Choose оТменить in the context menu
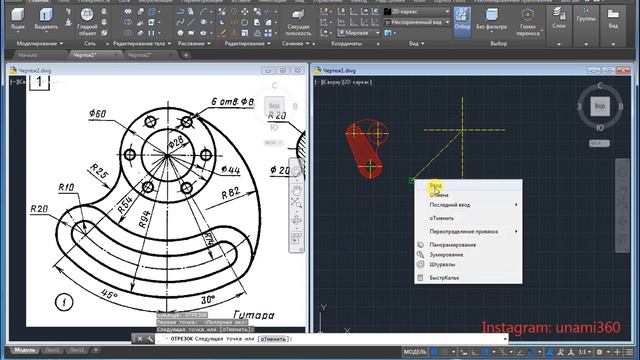Screen dimensions: 640x360 tap(468, 218)
